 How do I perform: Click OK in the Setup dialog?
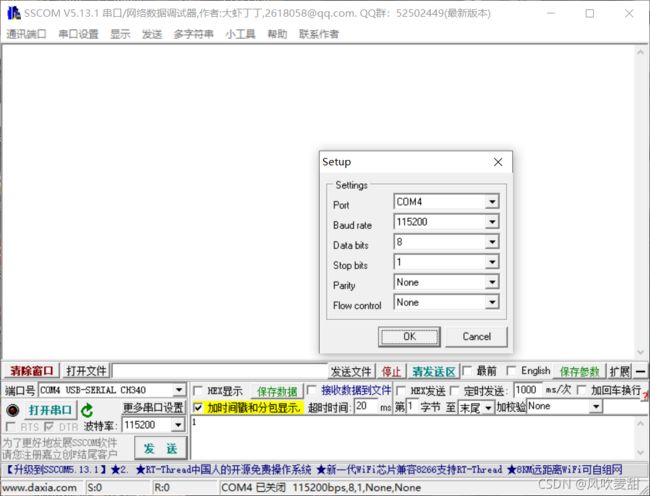coord(409,336)
